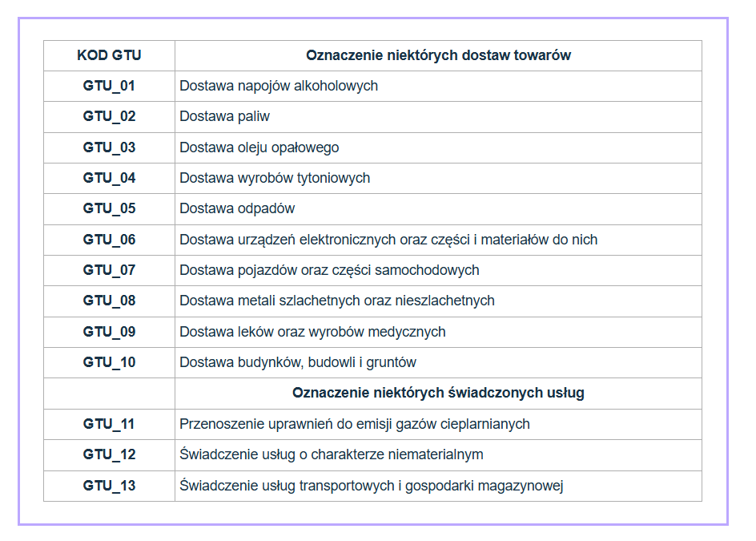Click 'Świadczenie usług transportowych i gospodarki magazynowej'
The image size is (756, 541).
pyautogui.click(x=372, y=486)
